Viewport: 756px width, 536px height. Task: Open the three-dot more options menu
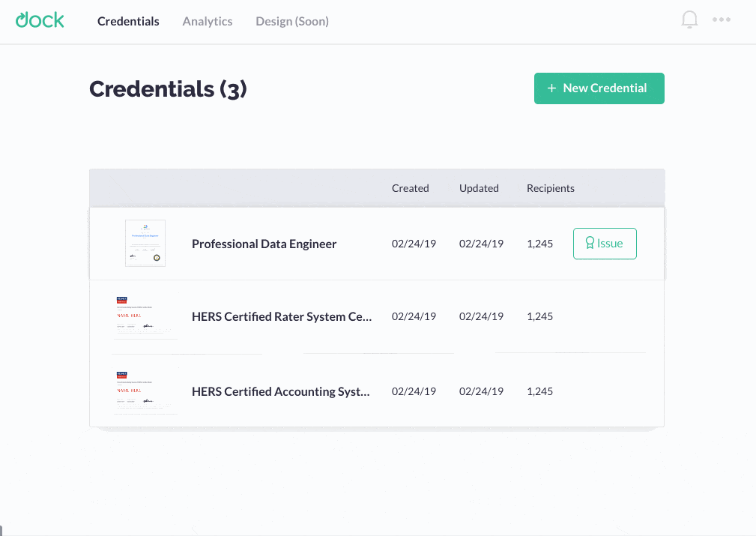pos(722,19)
